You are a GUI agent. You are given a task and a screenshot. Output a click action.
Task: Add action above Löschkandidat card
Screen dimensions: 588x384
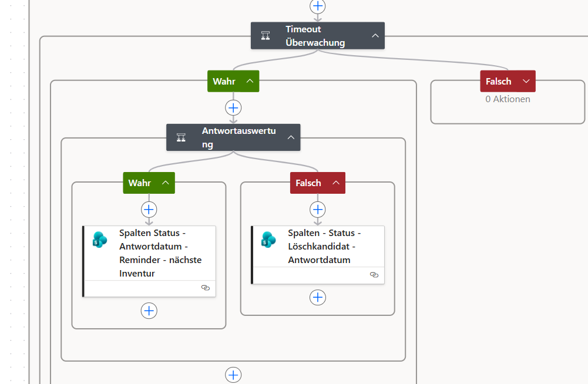(x=318, y=210)
